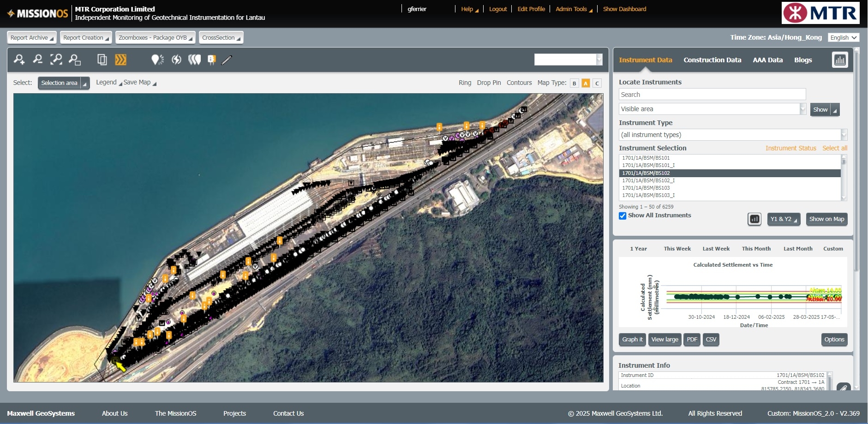Click the Show on Map button
868x424 pixels.
(826, 219)
